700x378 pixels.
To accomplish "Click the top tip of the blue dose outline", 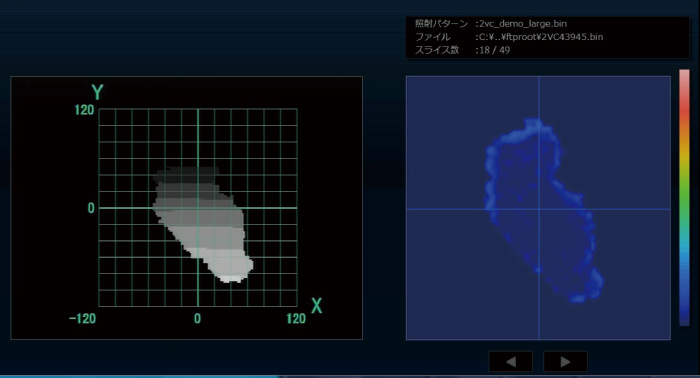I will click(534, 122).
